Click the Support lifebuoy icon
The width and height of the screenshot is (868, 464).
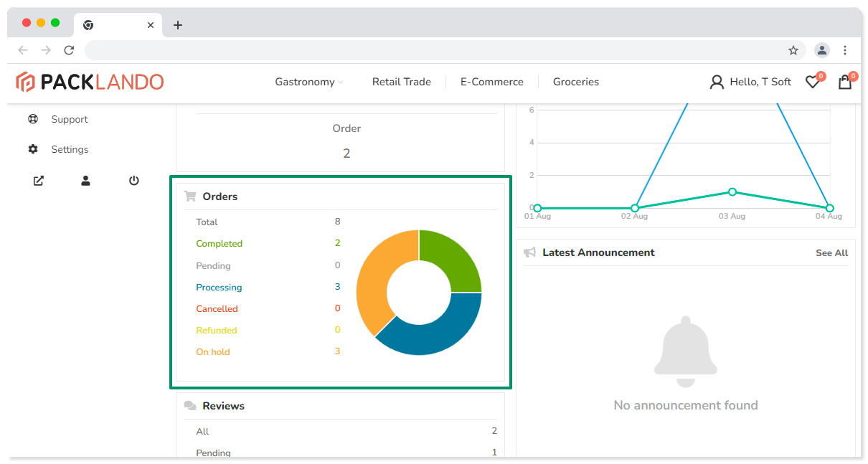(33, 119)
